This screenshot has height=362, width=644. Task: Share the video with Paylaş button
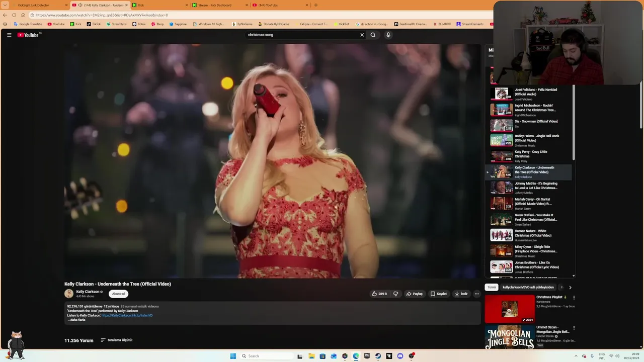[x=415, y=294]
